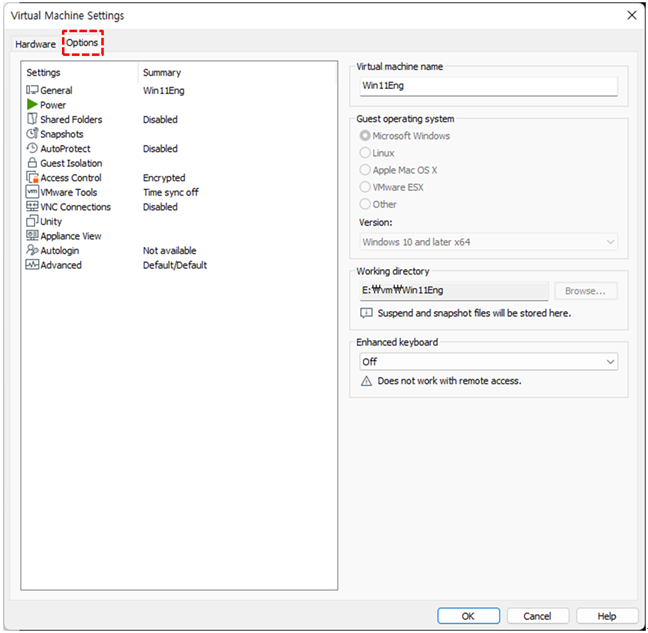Select the Power settings row label
This screenshot has width=648, height=633.
pos(53,105)
